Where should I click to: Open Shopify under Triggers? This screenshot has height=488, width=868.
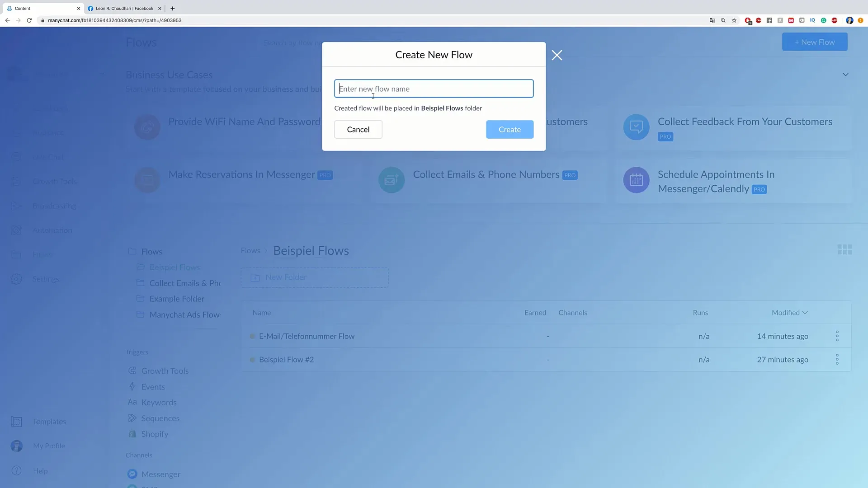click(155, 434)
